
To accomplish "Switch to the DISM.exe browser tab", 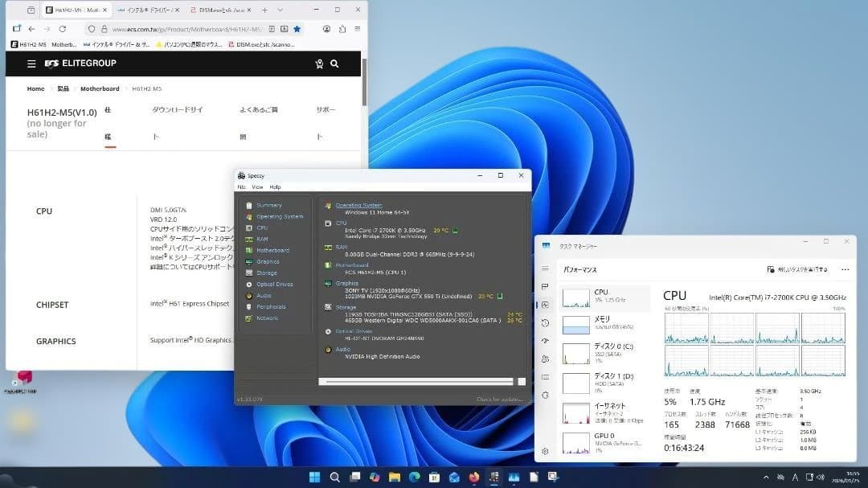I will coord(221,10).
